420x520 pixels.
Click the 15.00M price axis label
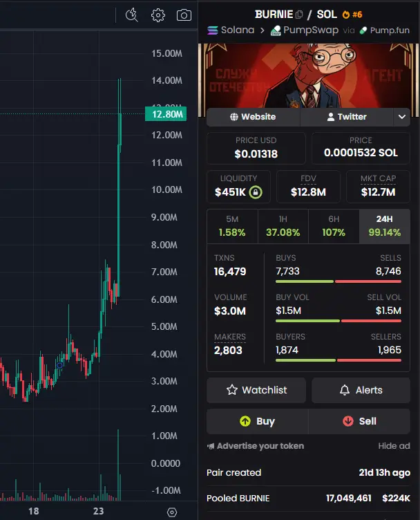[x=166, y=53]
